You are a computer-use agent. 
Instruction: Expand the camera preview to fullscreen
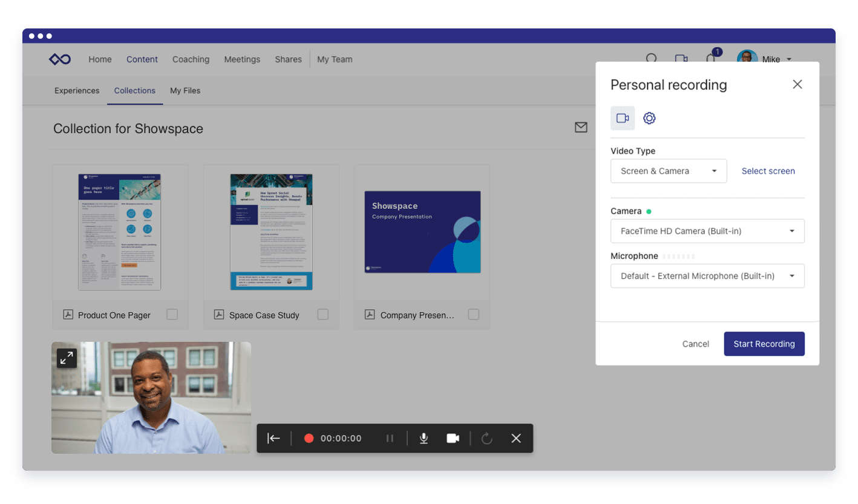pos(67,358)
